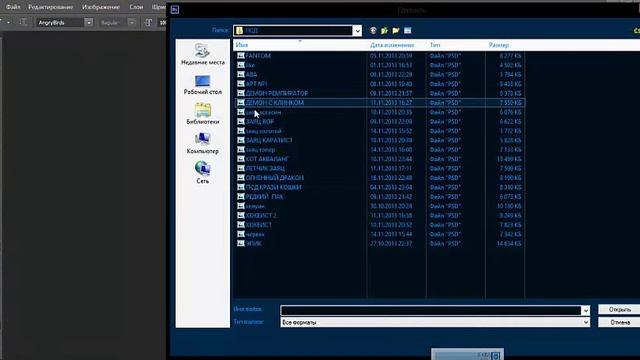Open Библиотеки in the places bar
This screenshot has width=640, height=360.
(202, 114)
